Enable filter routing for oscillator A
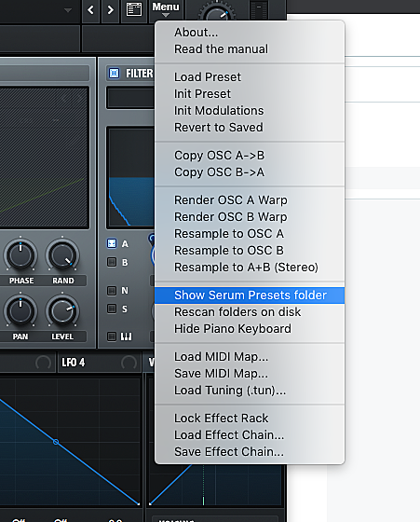Image resolution: width=420 pixels, height=522 pixels. click(x=112, y=243)
